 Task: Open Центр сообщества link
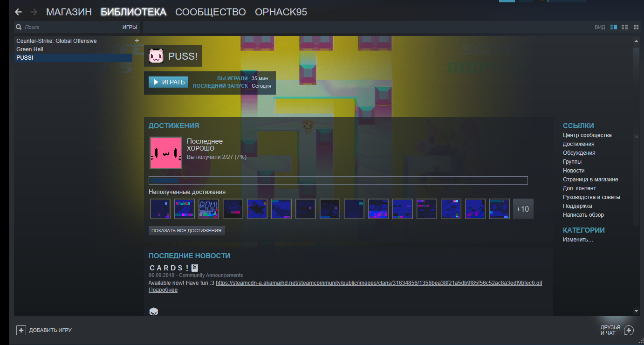coord(587,135)
